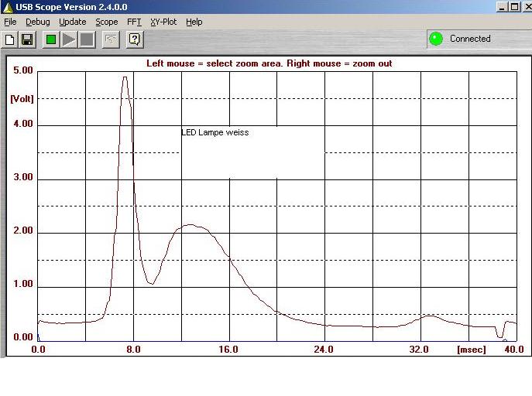This screenshot has width=532, height=396.
Task: Open the Update menu
Action: [x=73, y=22]
